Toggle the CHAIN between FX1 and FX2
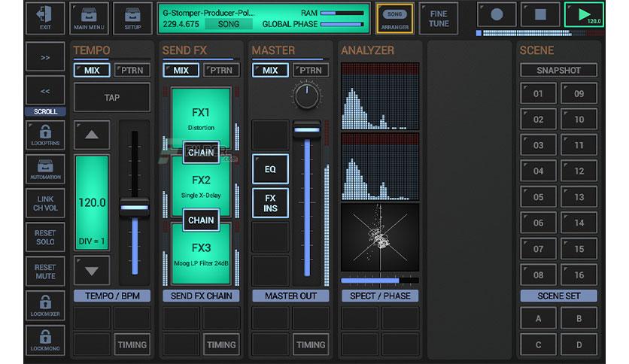 point(201,153)
